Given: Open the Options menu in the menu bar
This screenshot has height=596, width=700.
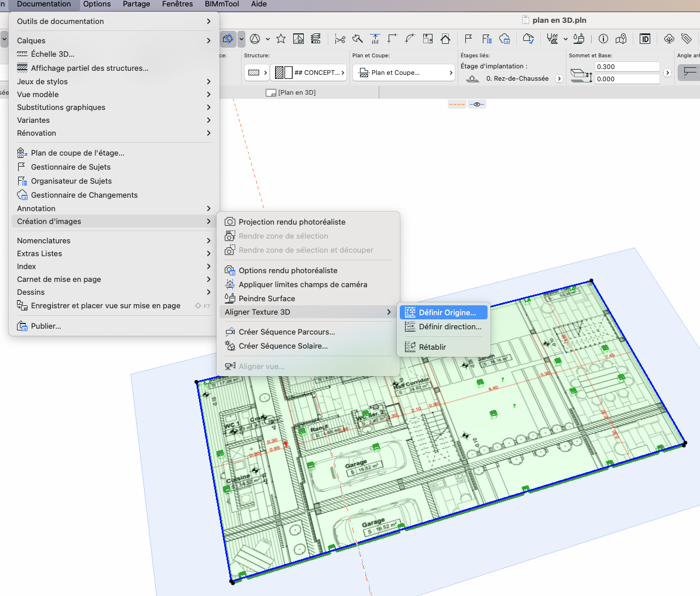Looking at the screenshot, I should pos(97,4).
